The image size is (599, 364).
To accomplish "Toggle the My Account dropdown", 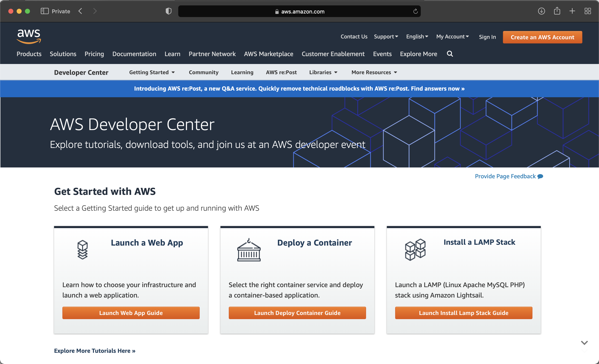I will [452, 37].
